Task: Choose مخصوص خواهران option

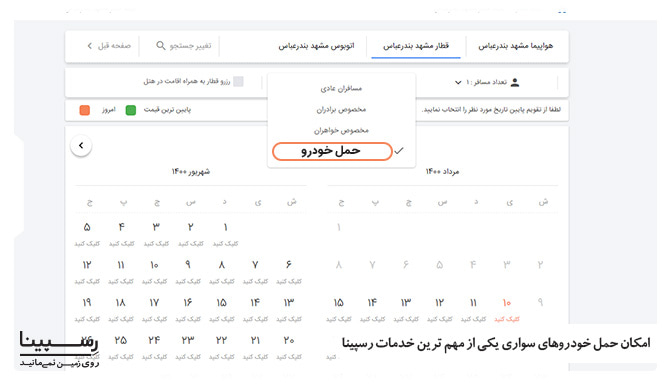Action: pos(341,130)
